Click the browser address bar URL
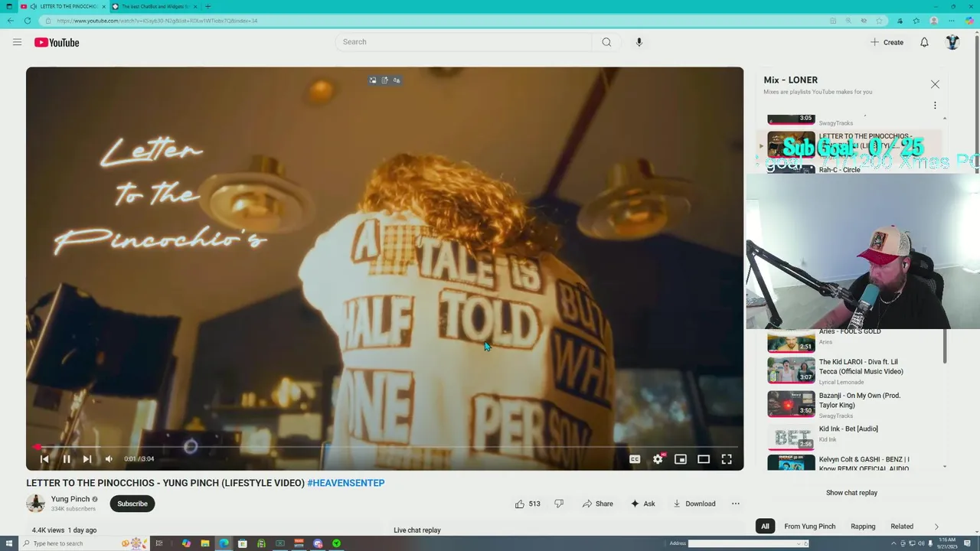This screenshot has width=980, height=551. pos(157,21)
